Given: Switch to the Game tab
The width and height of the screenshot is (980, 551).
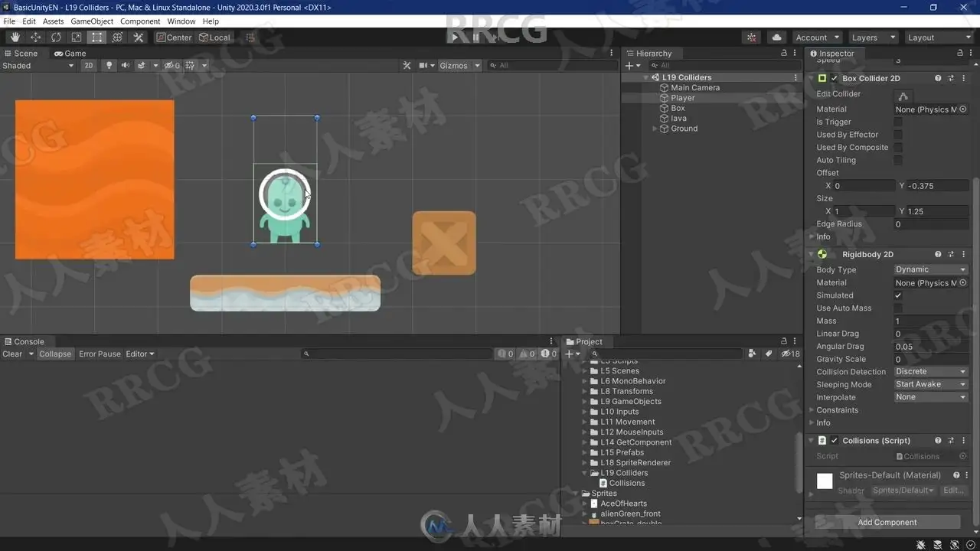Looking at the screenshot, I should pos(70,54).
